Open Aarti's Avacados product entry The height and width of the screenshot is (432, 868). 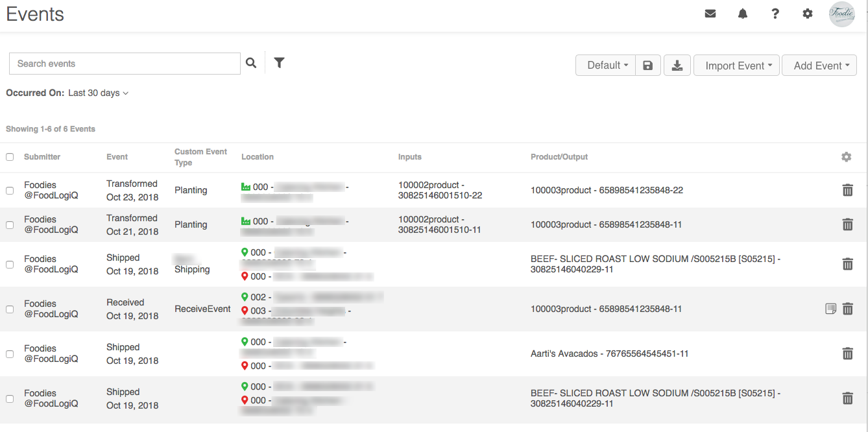pyautogui.click(x=610, y=354)
